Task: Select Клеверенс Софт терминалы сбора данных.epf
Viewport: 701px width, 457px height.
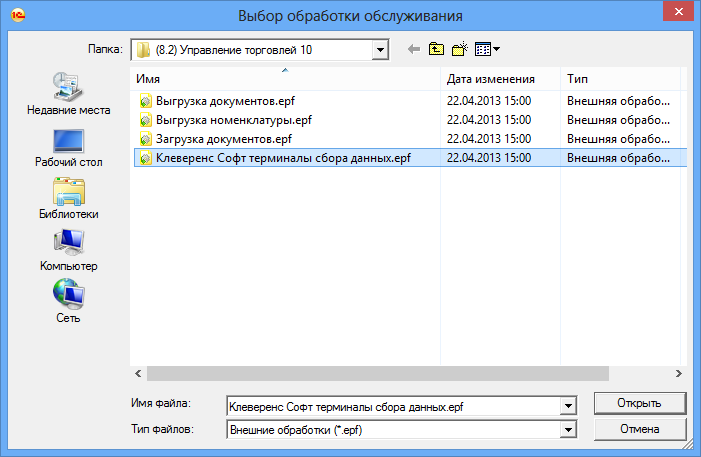Action: [x=283, y=158]
